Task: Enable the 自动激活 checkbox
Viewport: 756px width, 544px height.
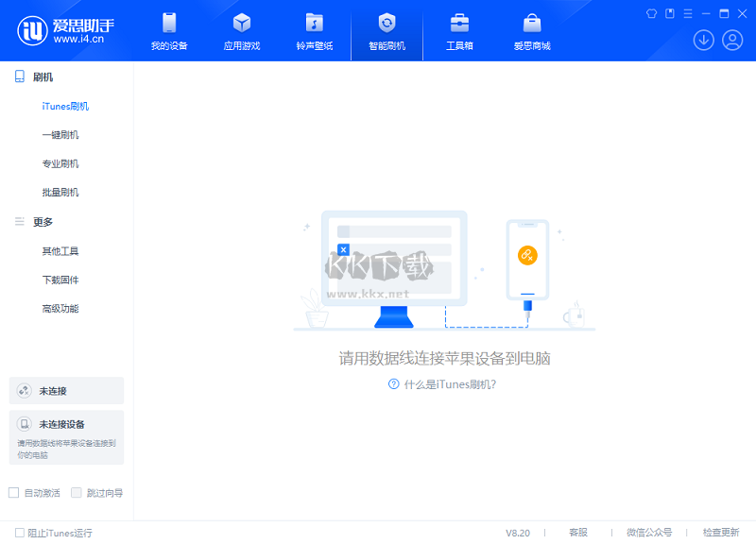Action: click(13, 492)
